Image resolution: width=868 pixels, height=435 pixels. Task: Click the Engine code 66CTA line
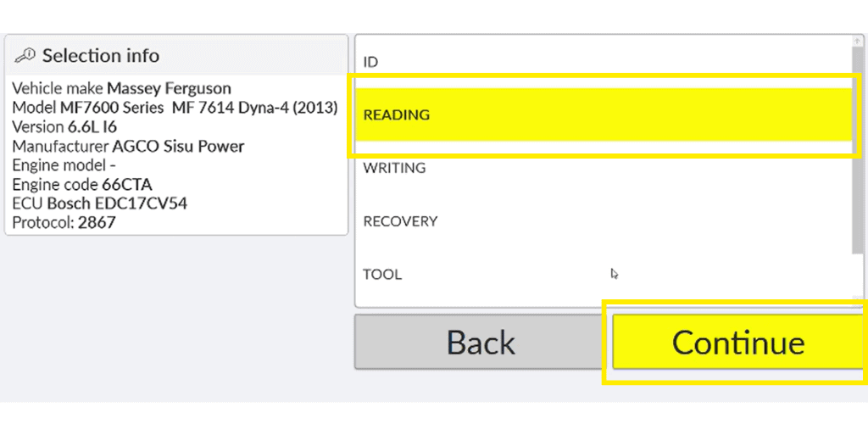click(81, 185)
